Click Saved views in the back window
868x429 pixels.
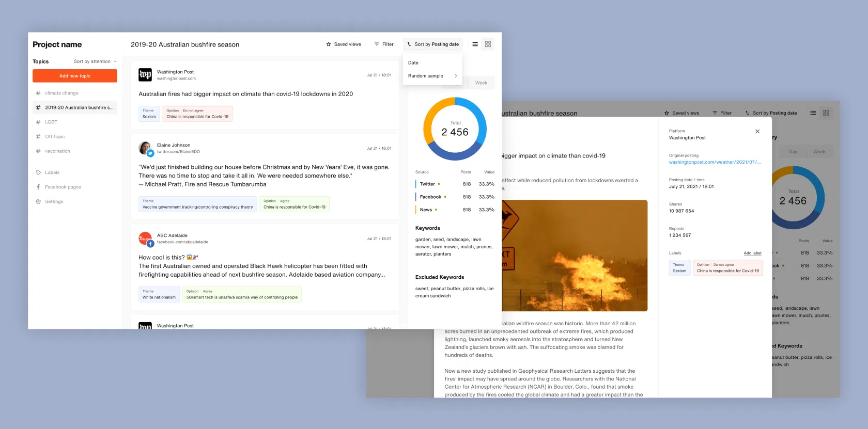(681, 113)
